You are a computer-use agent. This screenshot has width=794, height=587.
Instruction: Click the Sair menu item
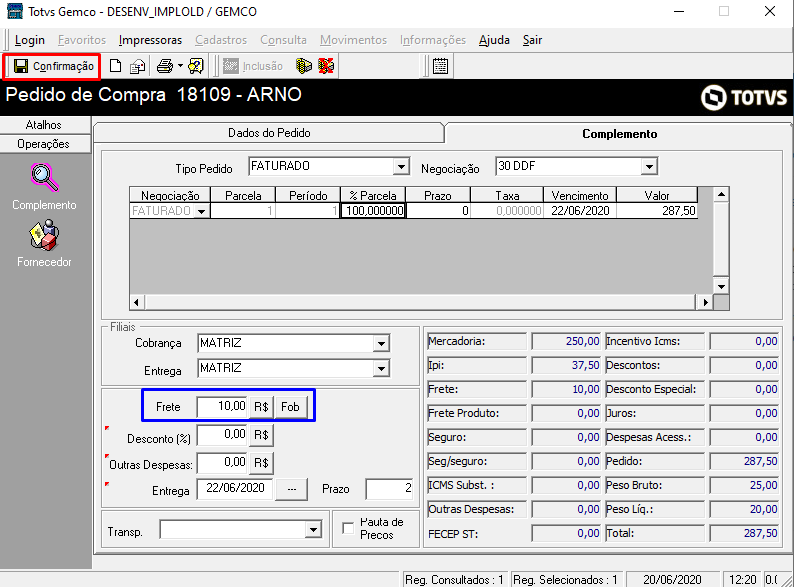(532, 40)
